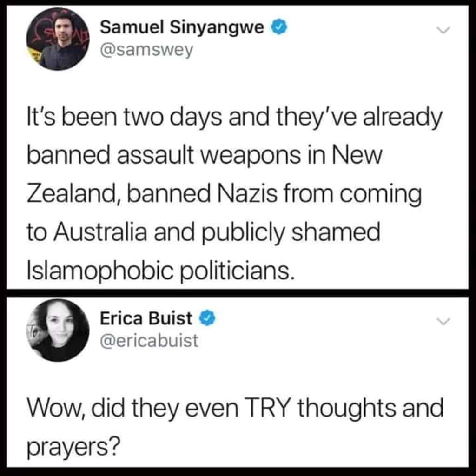Open the @samswey handle link
The image size is (476, 476).
point(146,50)
